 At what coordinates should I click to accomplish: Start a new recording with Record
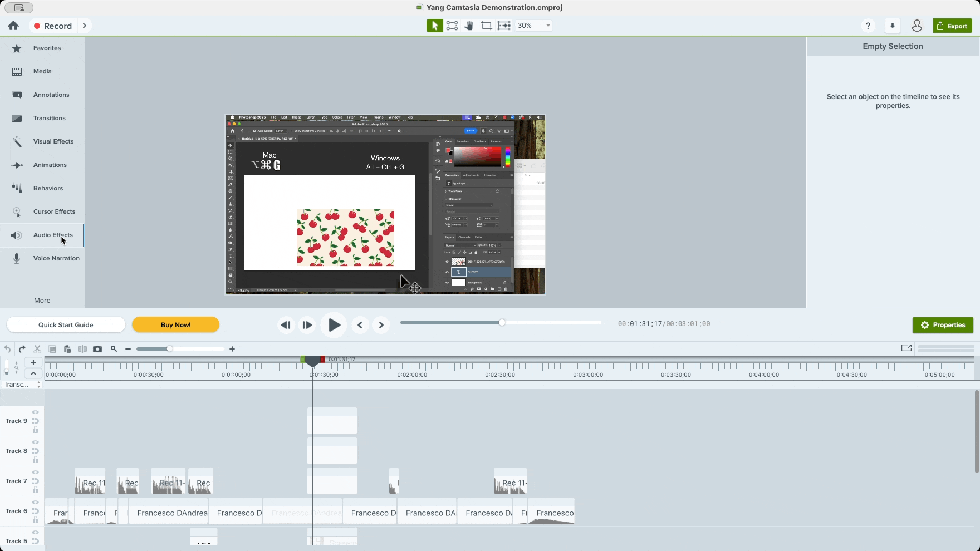coord(52,26)
